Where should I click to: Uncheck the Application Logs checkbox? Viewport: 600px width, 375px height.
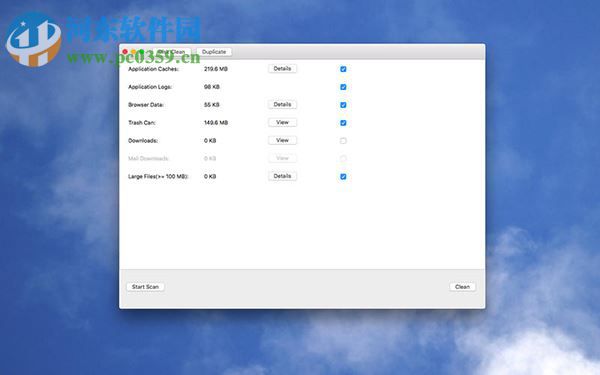(343, 87)
